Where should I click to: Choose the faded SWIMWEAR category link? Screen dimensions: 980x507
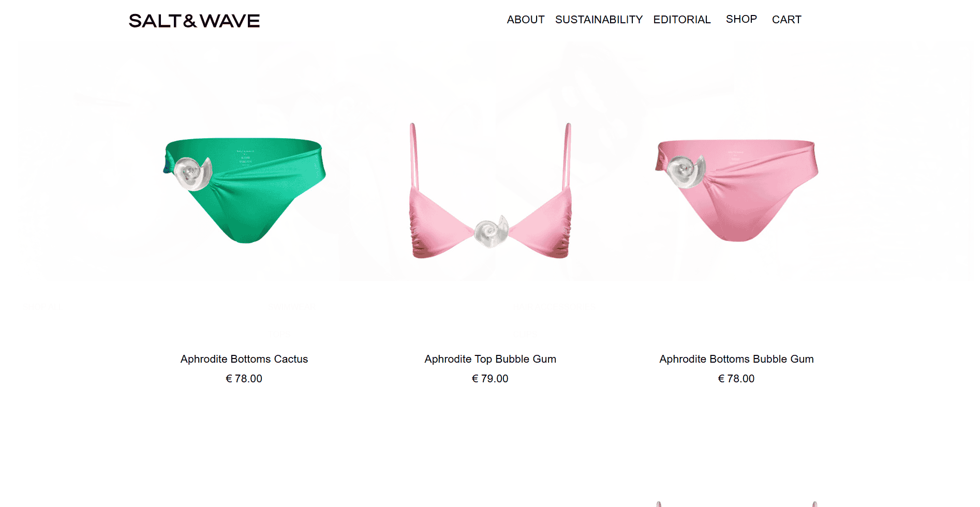tap(292, 307)
